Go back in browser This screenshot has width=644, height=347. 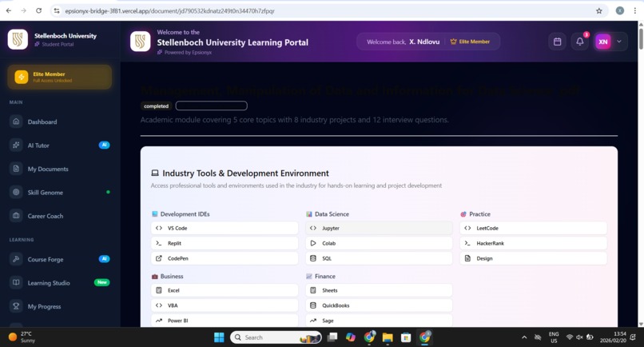tap(9, 10)
